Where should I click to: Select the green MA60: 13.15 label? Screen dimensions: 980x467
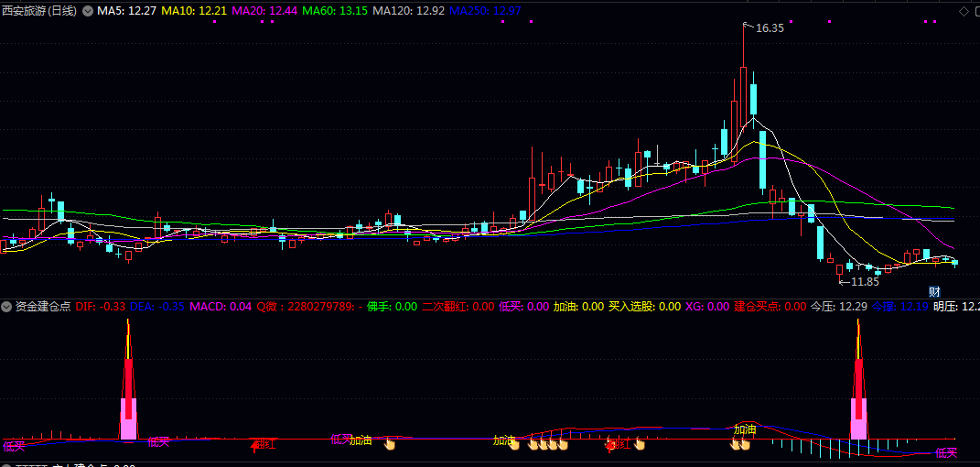pos(334,11)
